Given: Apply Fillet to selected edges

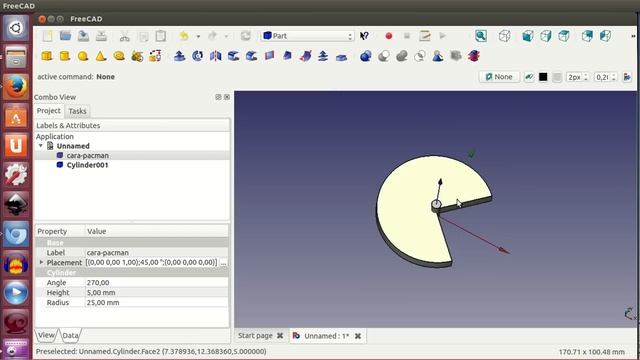Looking at the screenshot, I should [233, 56].
